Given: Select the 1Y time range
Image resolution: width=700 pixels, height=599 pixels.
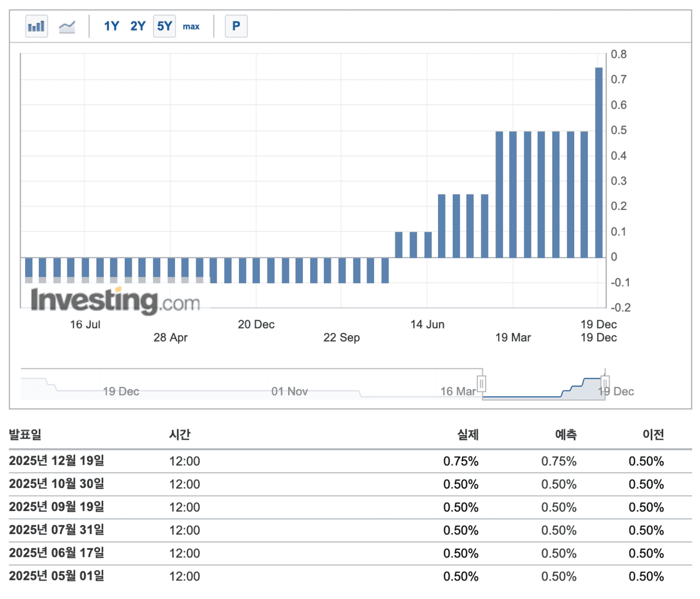Looking at the screenshot, I should (112, 26).
